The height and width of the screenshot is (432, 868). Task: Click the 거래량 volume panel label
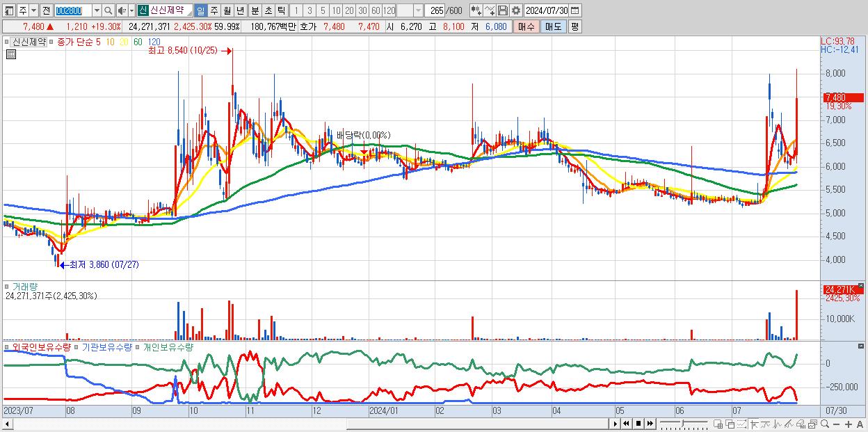click(x=24, y=286)
